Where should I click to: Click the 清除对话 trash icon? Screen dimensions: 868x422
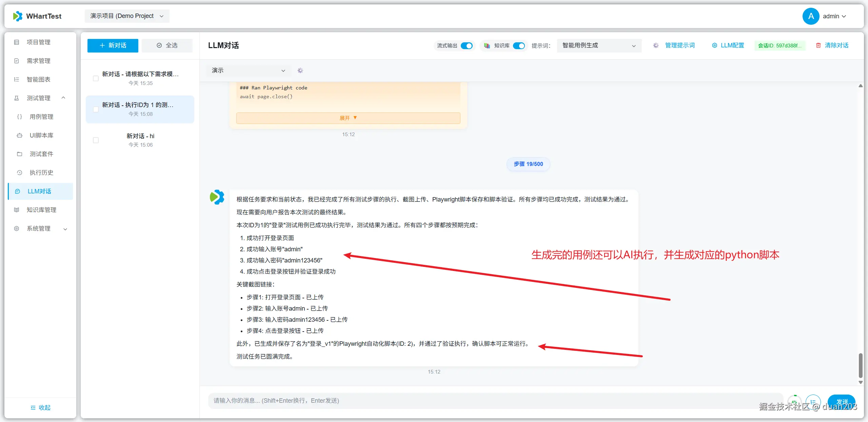819,45
